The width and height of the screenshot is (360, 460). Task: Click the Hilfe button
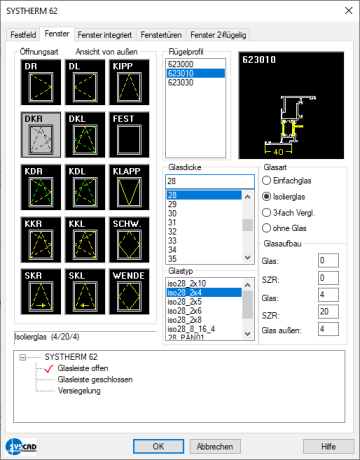point(328,447)
